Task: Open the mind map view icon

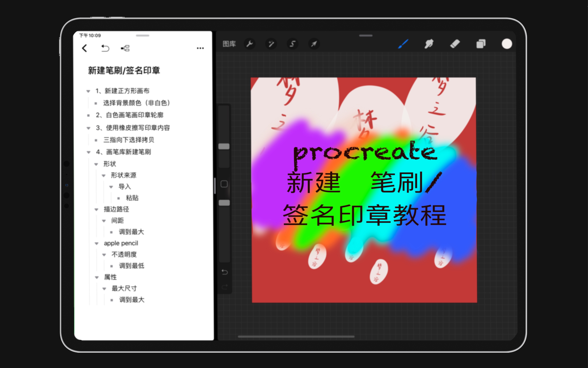Action: pyautogui.click(x=125, y=48)
